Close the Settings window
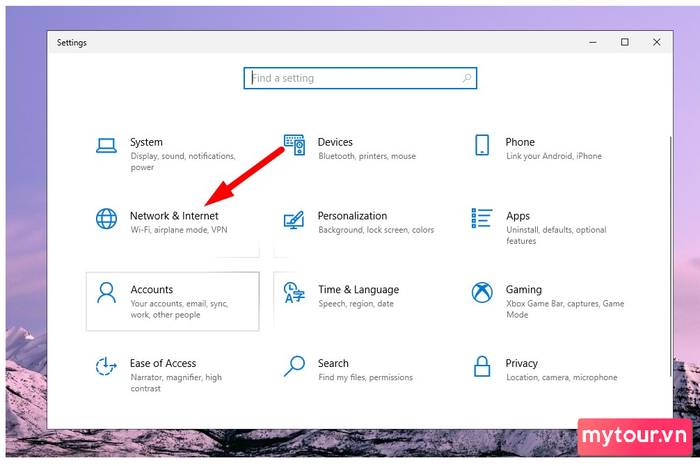 (656, 42)
